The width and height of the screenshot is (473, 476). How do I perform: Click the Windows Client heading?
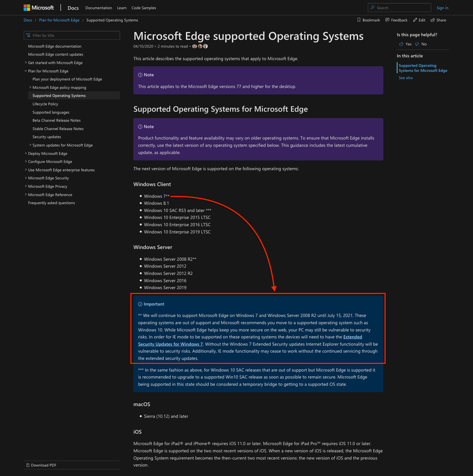point(152,184)
